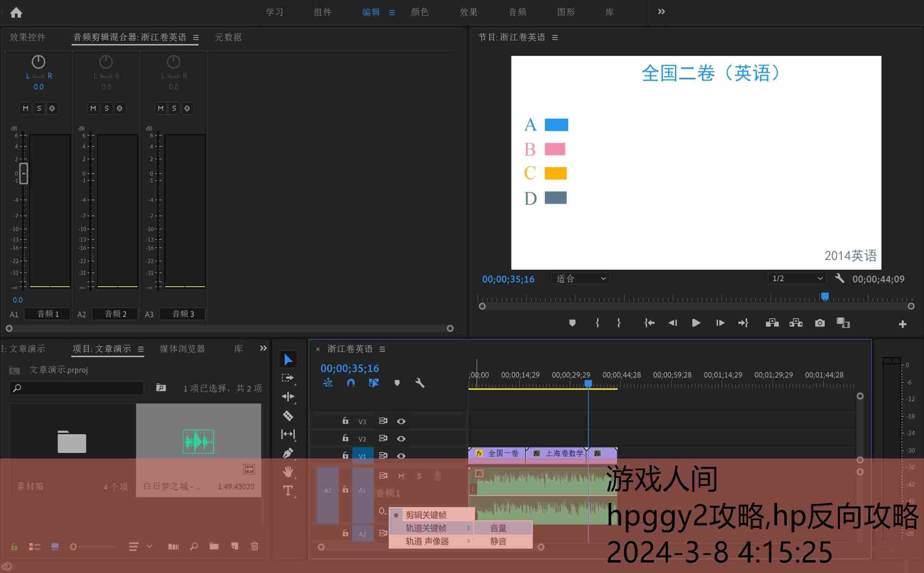Adjust the A1 volume fader

pyautogui.click(x=23, y=174)
